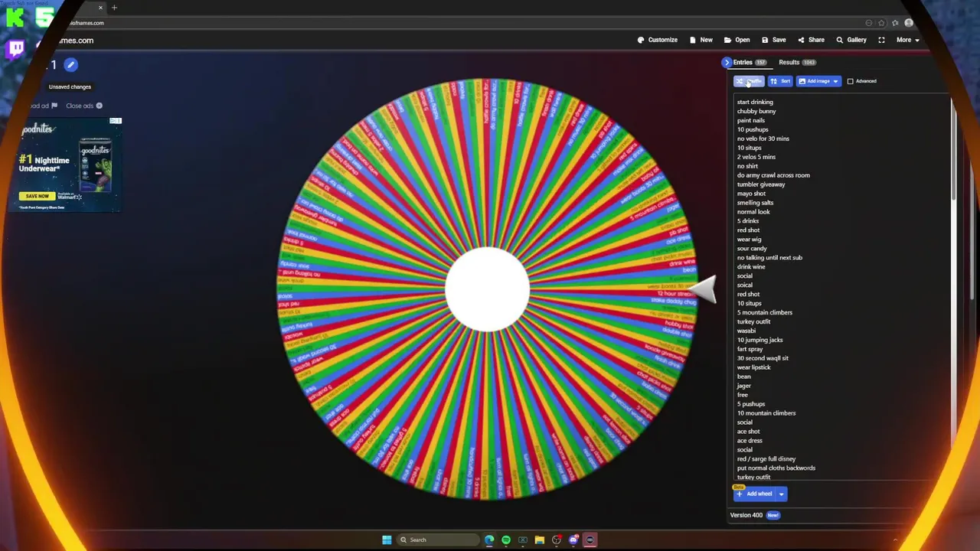
Task: Click 'no talking until next sub' entry
Action: pos(769,257)
